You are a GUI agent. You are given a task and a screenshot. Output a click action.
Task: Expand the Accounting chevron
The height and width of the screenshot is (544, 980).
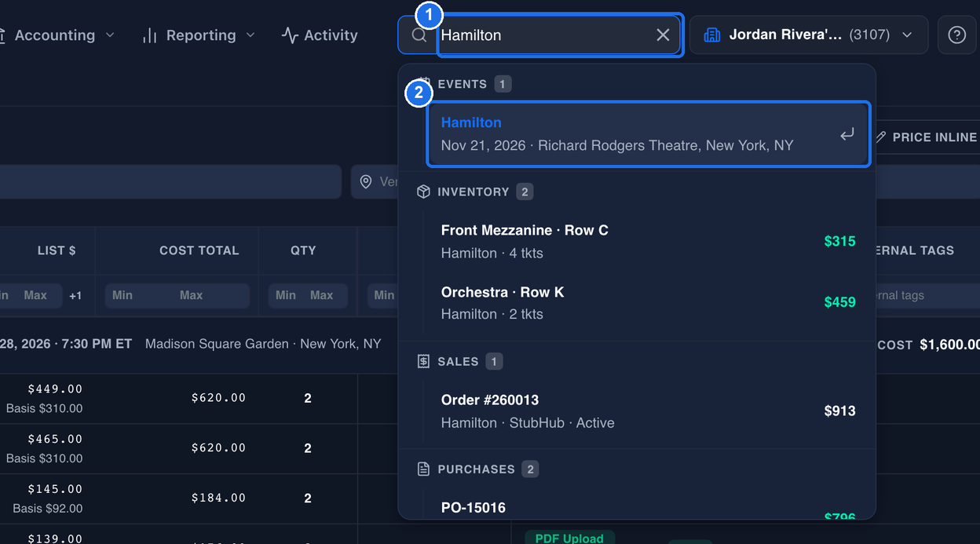pyautogui.click(x=110, y=35)
